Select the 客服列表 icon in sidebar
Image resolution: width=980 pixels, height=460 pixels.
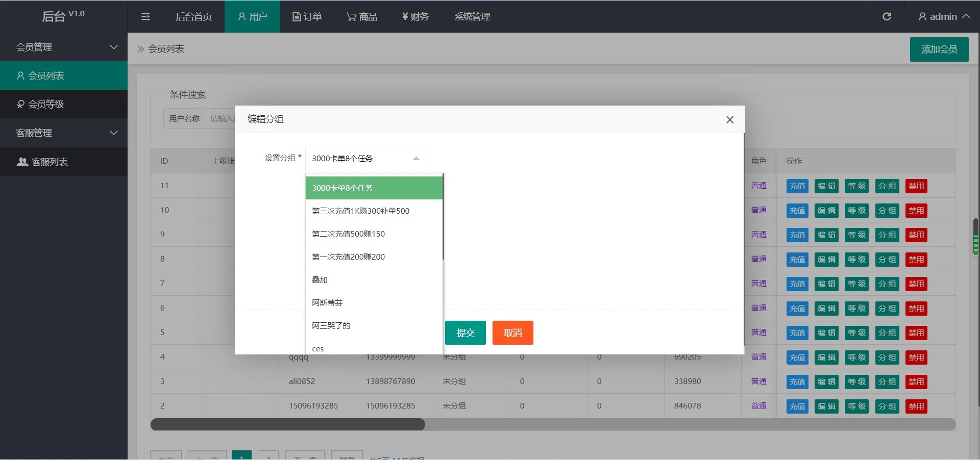coord(21,162)
